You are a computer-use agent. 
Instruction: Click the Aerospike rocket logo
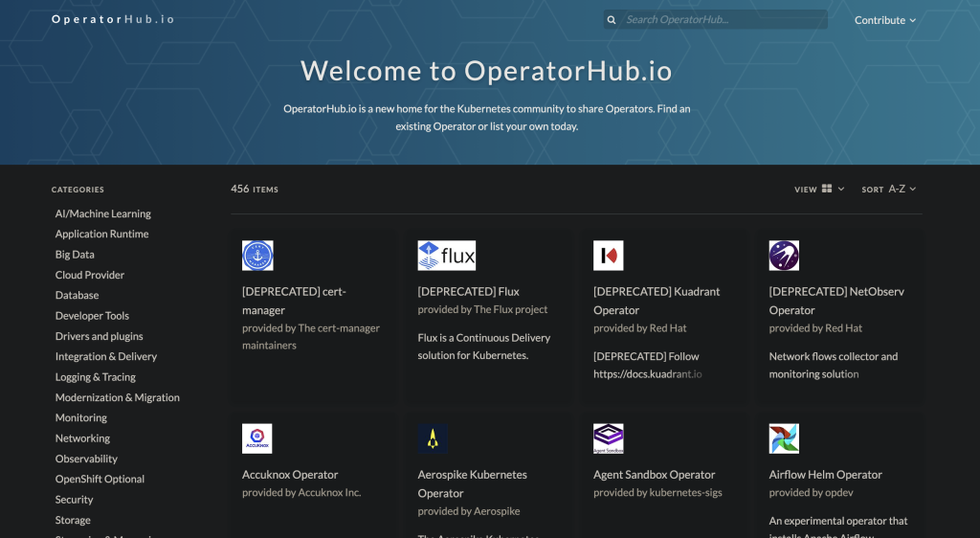coord(433,438)
